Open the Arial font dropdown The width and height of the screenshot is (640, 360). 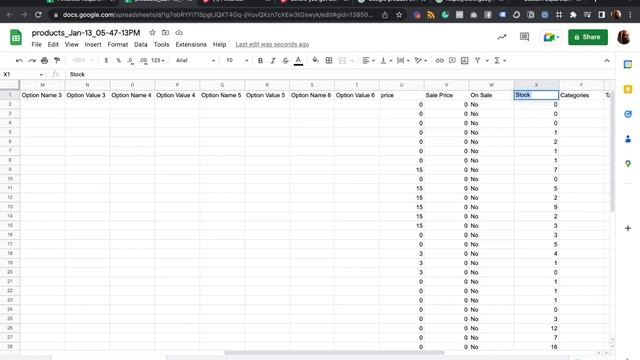[195, 60]
